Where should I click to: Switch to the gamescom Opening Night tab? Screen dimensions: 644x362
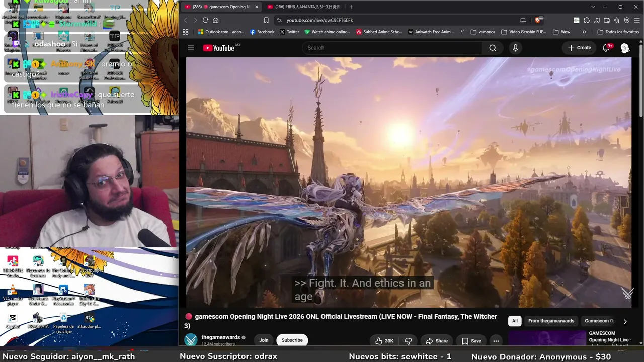point(221,7)
